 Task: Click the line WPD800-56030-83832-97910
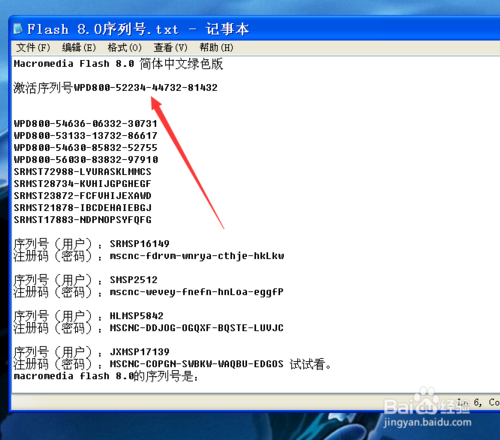click(86, 160)
